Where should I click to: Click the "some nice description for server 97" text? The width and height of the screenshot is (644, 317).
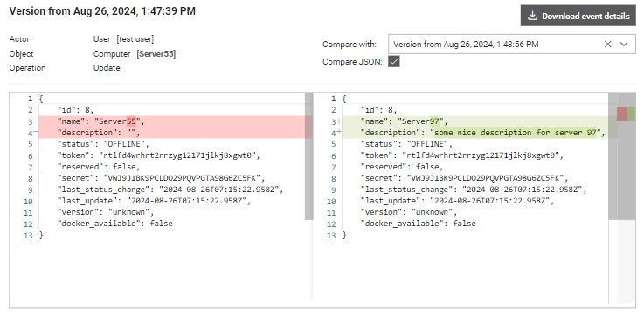(516, 133)
